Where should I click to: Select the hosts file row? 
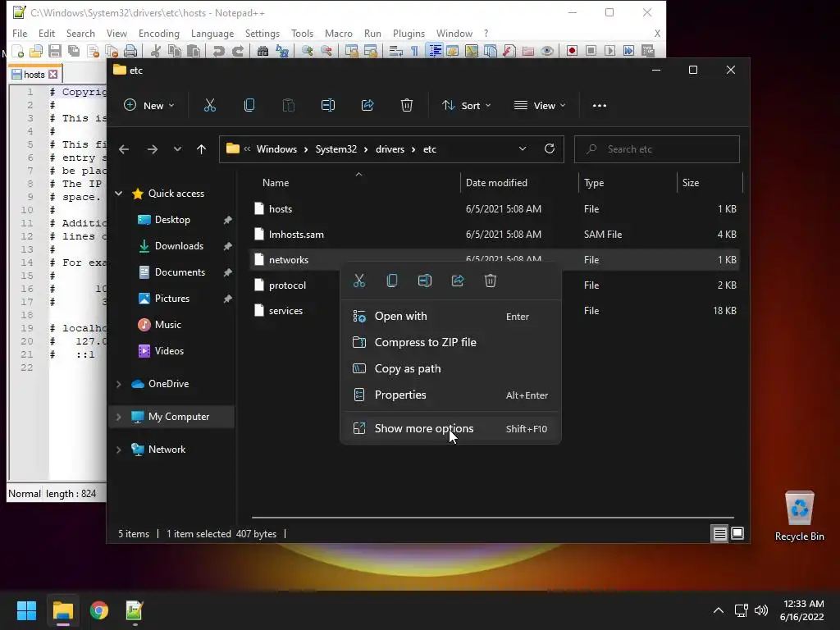pyautogui.click(x=495, y=209)
